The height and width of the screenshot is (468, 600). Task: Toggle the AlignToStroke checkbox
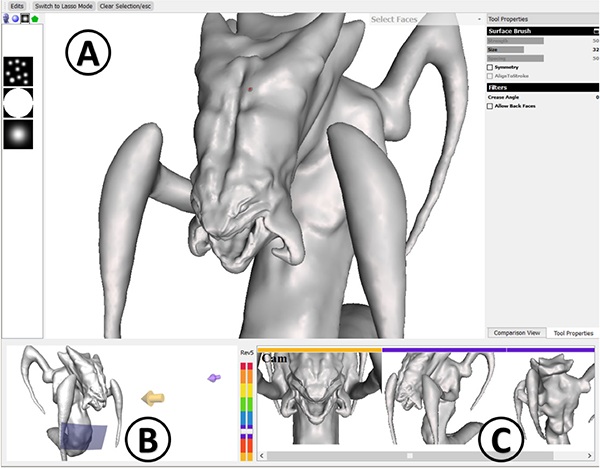pos(490,76)
